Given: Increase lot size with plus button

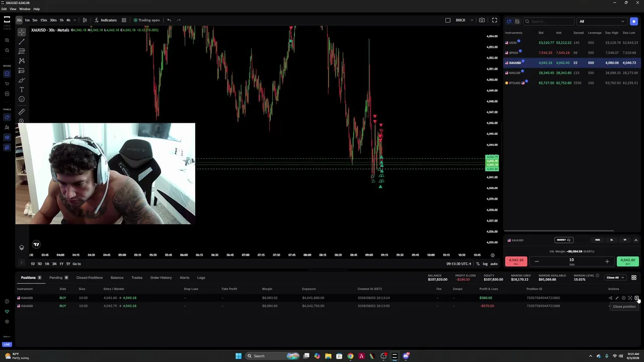Looking at the screenshot, I should (x=607, y=261).
